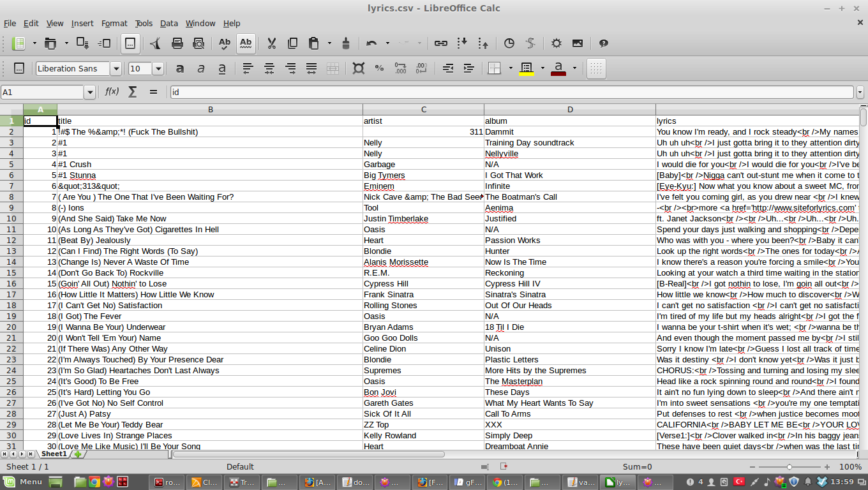
Task: Open the font size dropdown
Action: [x=158, y=68]
